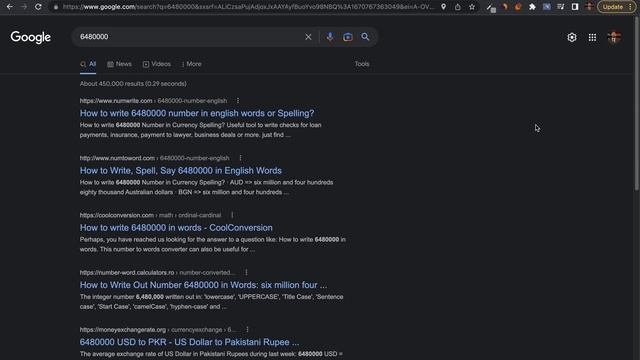Open the Tools search filter options
The width and height of the screenshot is (640, 360).
(x=362, y=64)
